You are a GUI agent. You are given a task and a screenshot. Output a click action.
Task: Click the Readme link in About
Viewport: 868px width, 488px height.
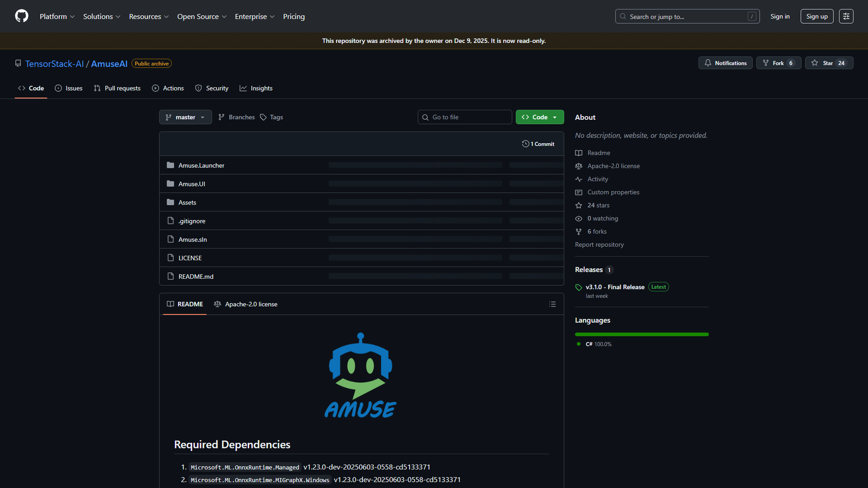[x=599, y=153]
